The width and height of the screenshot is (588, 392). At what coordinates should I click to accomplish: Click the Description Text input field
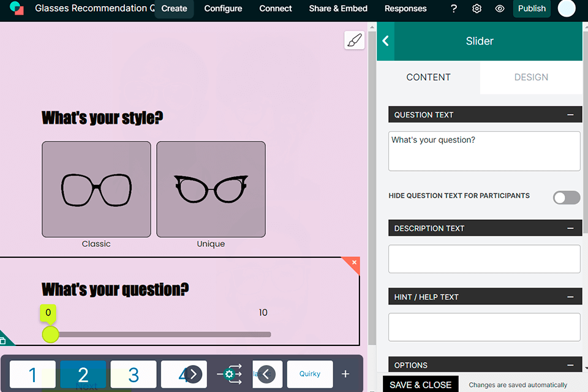point(484,259)
